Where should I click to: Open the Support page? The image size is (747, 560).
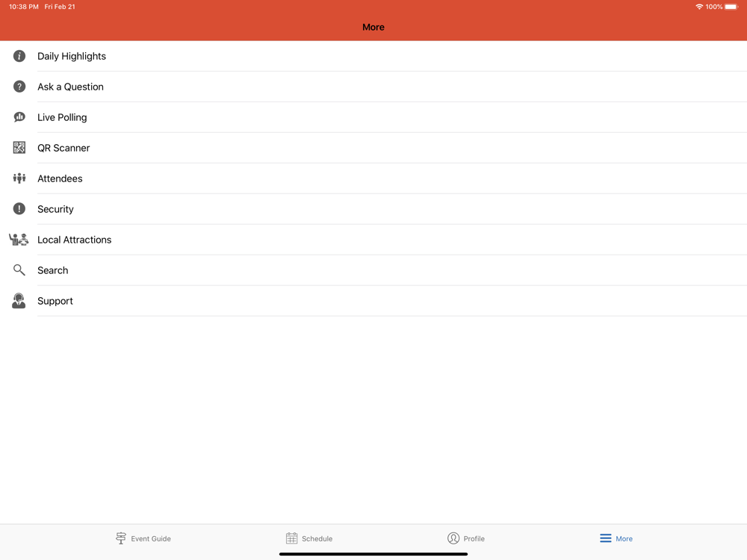373,301
